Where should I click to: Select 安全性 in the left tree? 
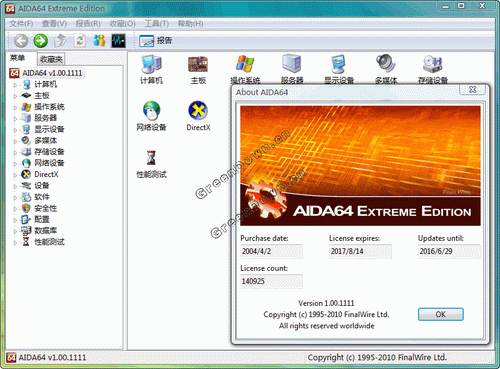(45, 208)
